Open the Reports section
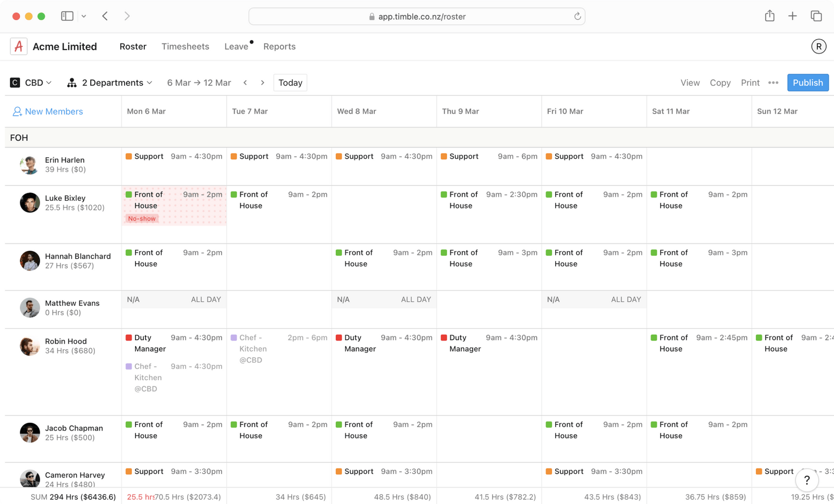The image size is (834, 504). pos(279,46)
